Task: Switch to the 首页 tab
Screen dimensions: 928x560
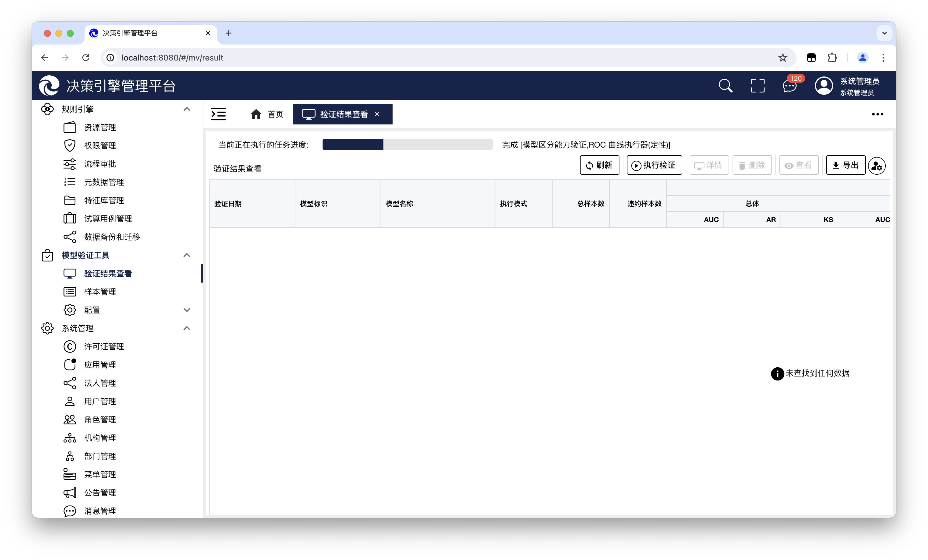Action: (x=267, y=114)
